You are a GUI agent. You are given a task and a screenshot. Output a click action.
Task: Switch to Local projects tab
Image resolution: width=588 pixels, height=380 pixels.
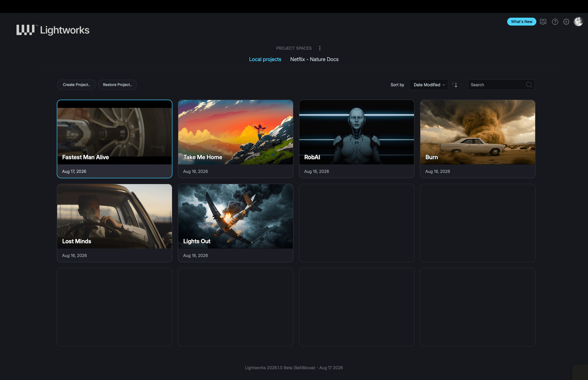coord(265,59)
